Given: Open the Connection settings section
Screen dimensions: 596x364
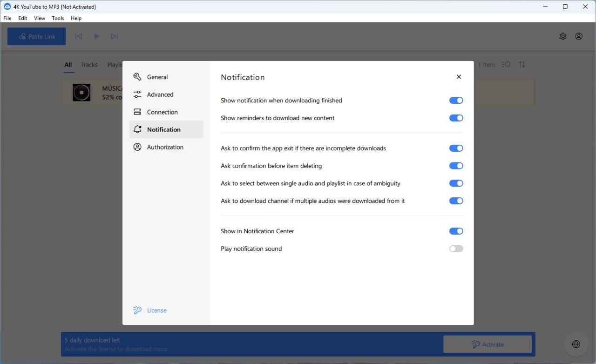Looking at the screenshot, I should pos(166,112).
